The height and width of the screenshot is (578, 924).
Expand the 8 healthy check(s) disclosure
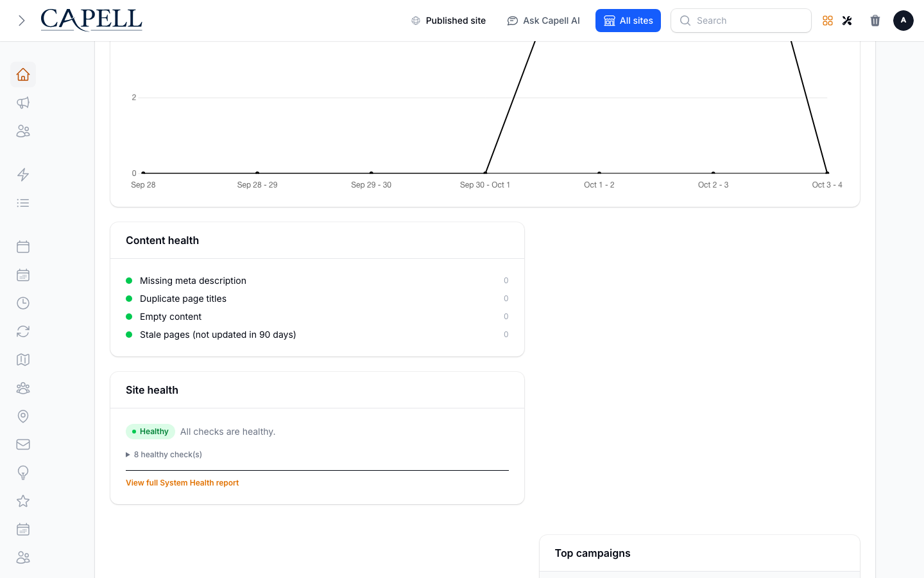tap(164, 455)
